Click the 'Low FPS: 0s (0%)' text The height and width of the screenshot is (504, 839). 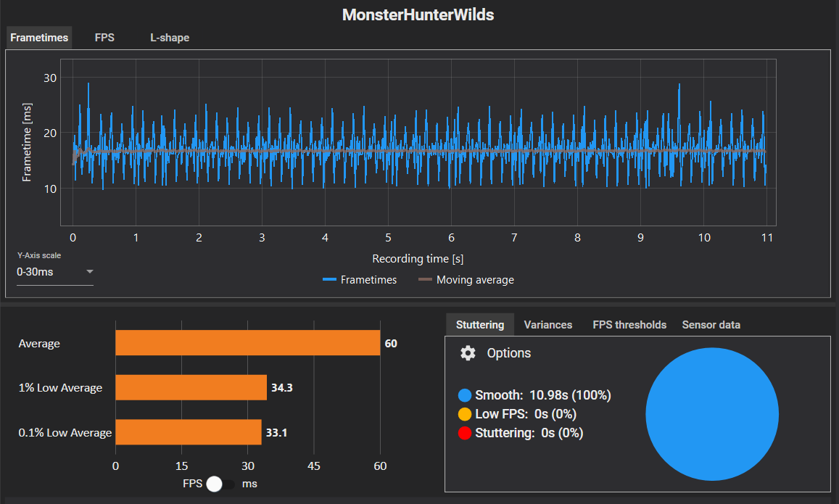(526, 414)
